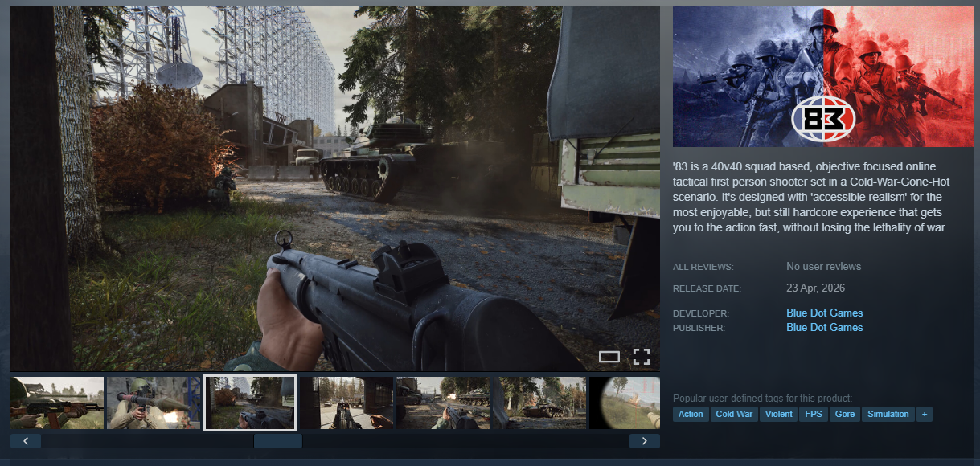The image size is (980, 466).
Task: Select the thumbnail showing muzzle flash firing
Action: pyautogui.click(x=443, y=403)
